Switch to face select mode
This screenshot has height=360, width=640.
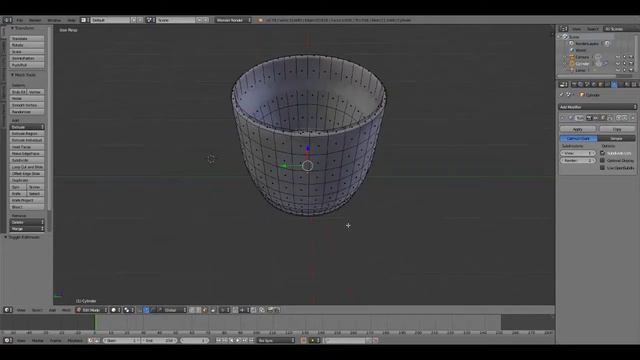coord(205,310)
